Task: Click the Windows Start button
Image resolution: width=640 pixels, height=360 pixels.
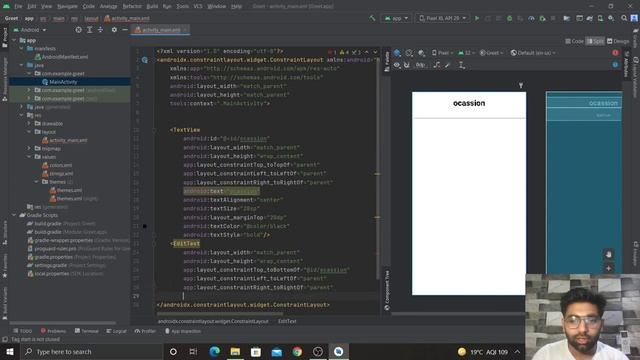Action: click(10, 351)
